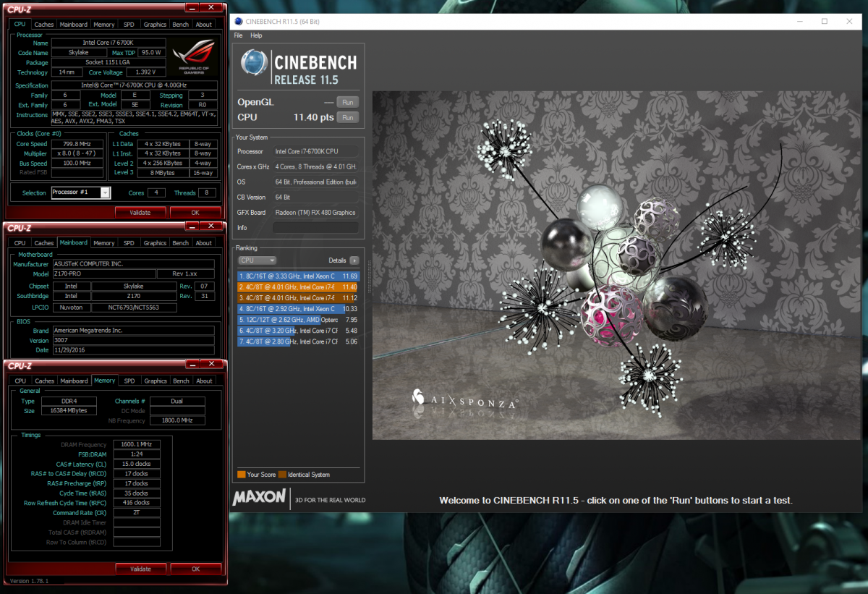Click the Core Voltage value 1.392 V

tap(145, 72)
